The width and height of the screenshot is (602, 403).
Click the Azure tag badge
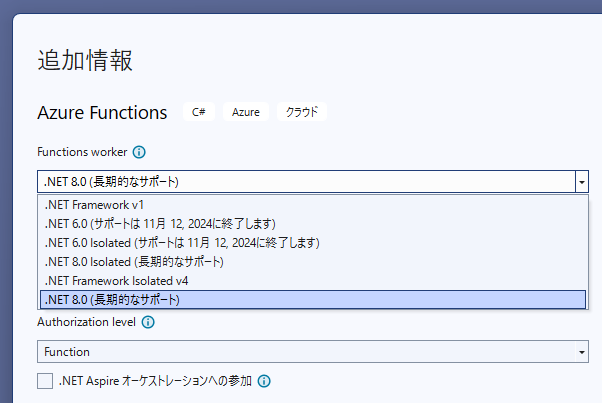click(246, 112)
